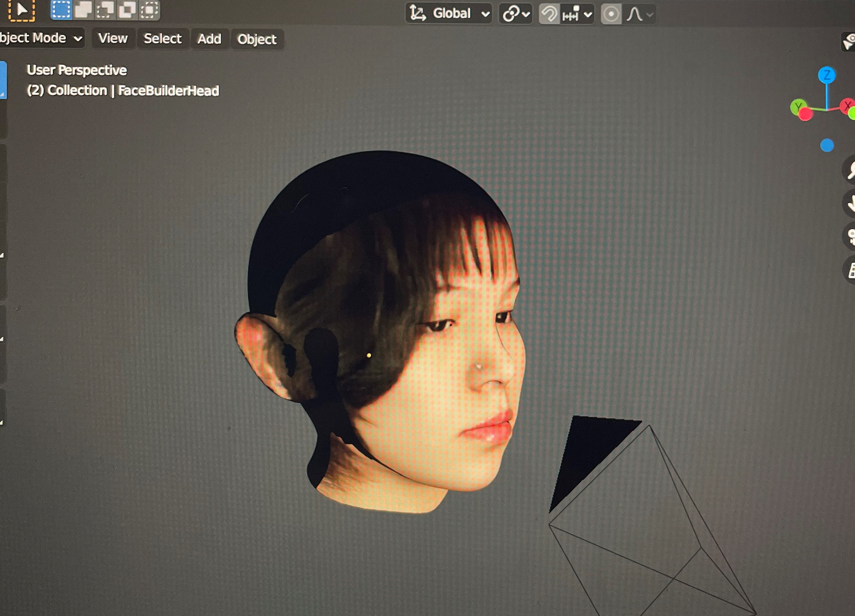
Task: Open the View menu
Action: pos(113,39)
